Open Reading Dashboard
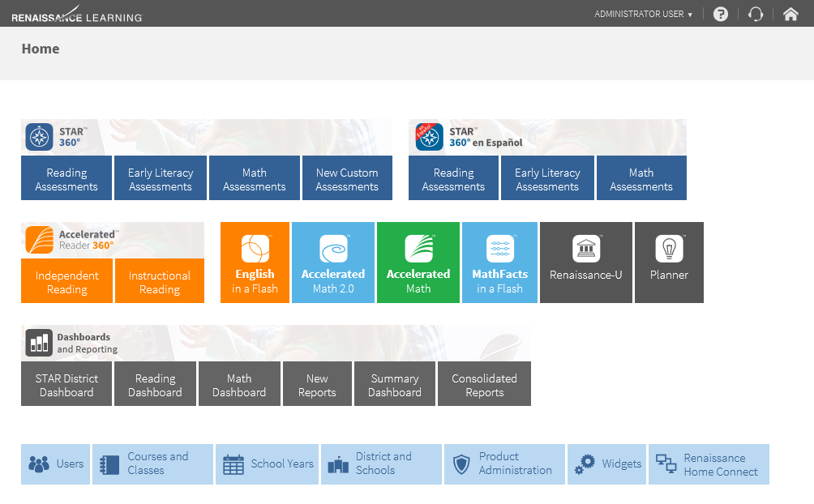 155,383
